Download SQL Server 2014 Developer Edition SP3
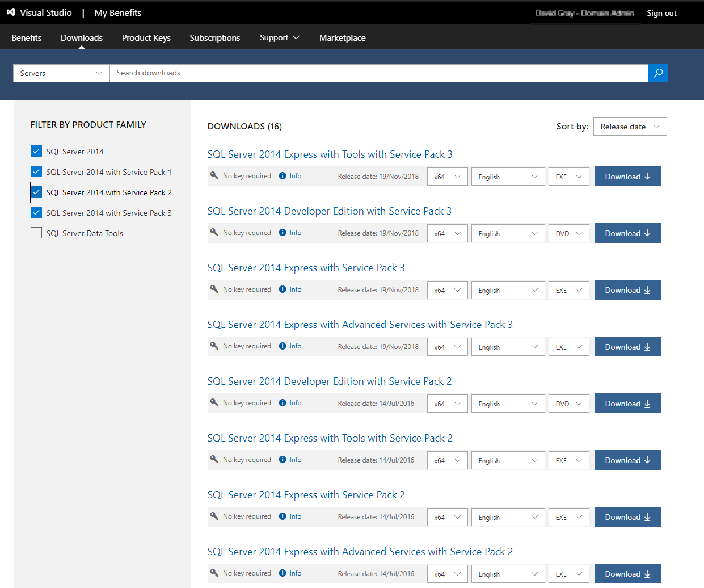Viewport: 704px width, 588px height. point(628,233)
